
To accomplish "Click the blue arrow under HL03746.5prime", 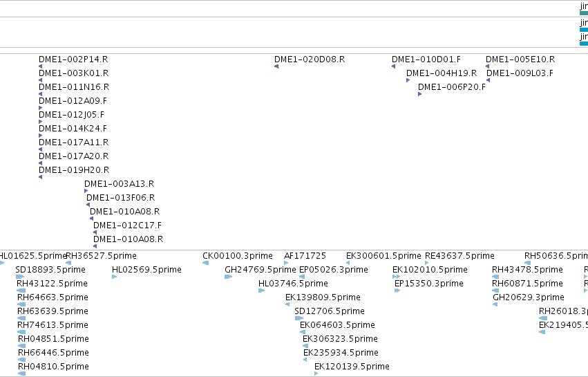I will tap(261, 291).
